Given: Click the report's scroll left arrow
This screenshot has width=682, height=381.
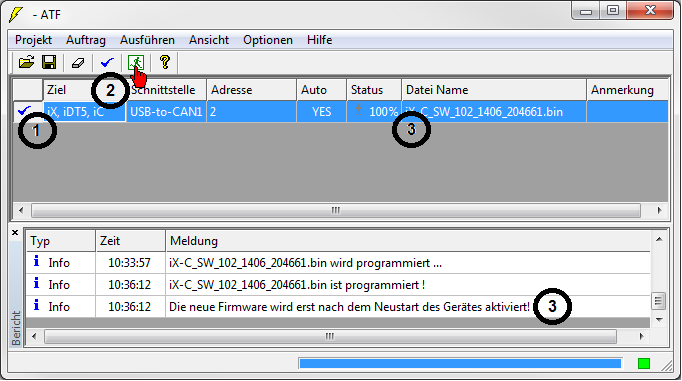Looking at the screenshot, I should pyautogui.click(x=34, y=336).
